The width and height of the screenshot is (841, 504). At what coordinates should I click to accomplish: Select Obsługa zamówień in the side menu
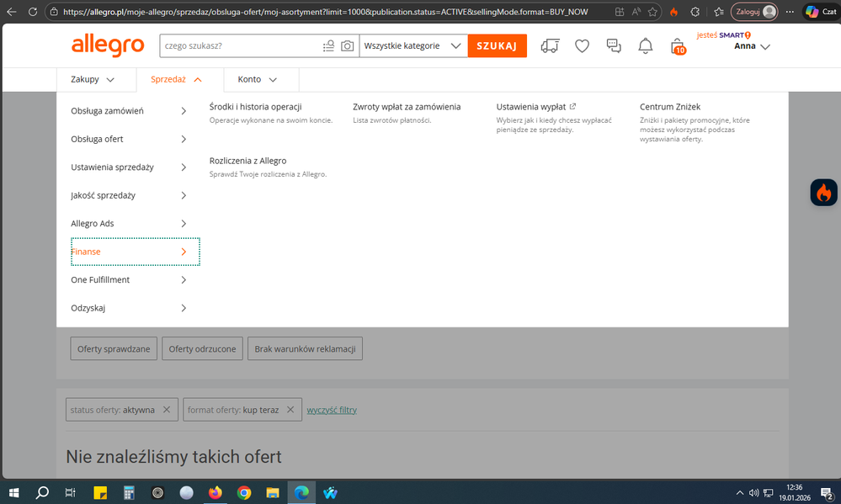(129, 111)
